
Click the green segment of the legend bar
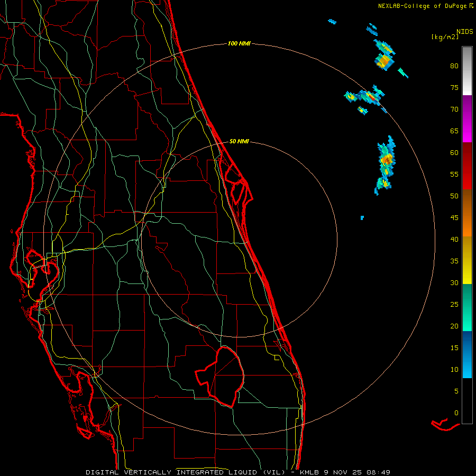click(x=467, y=307)
